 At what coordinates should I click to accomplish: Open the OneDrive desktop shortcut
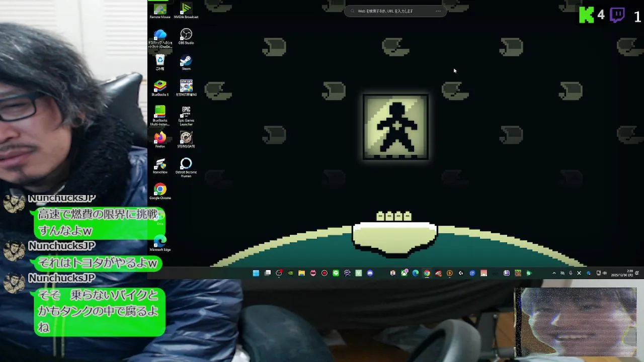point(160,38)
